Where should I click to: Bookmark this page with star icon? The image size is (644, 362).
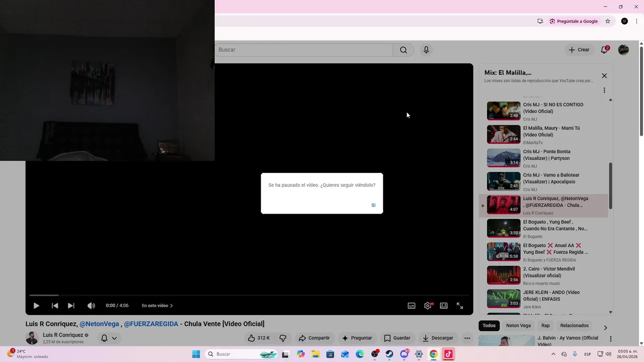pyautogui.click(x=608, y=21)
